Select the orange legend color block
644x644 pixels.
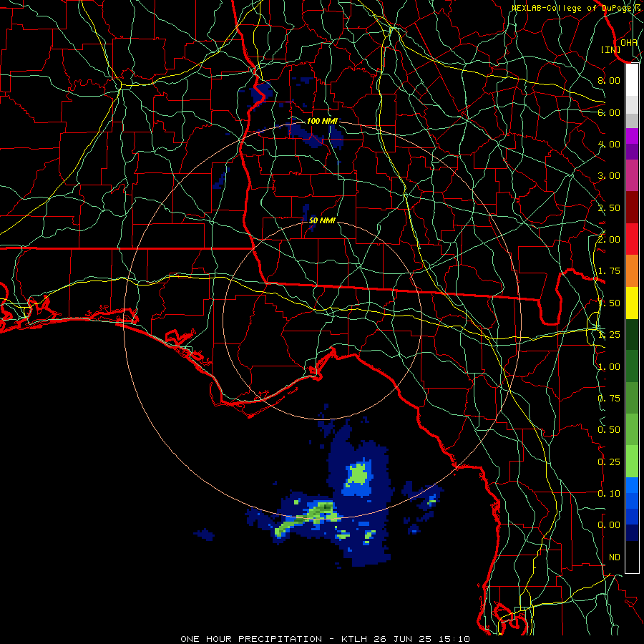632,271
